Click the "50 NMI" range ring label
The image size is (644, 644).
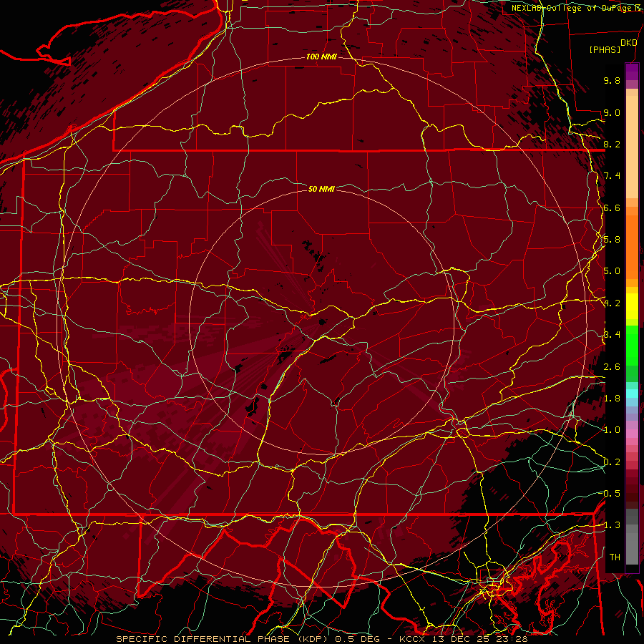321,189
